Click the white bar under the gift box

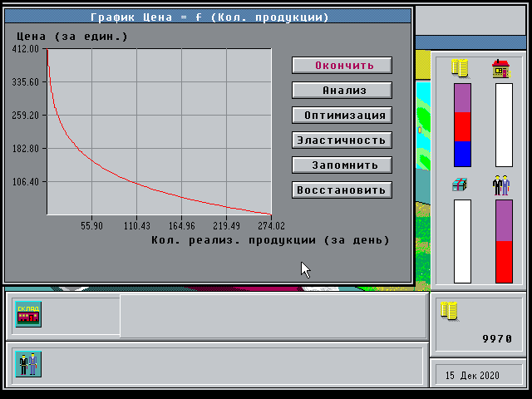[462, 241]
